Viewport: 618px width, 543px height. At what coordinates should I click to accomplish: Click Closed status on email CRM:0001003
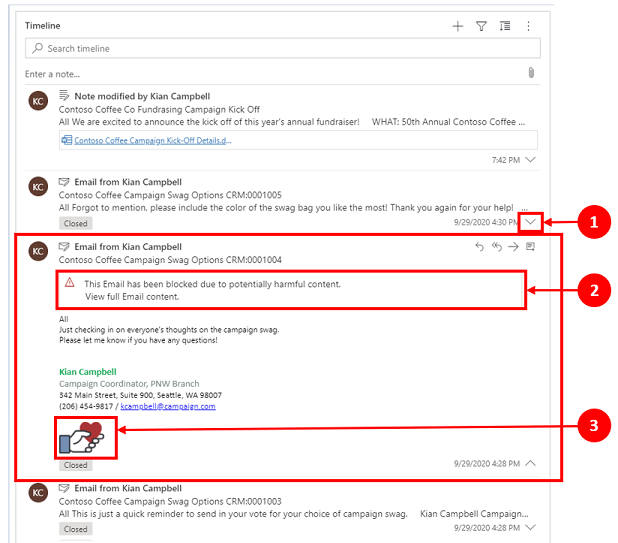[x=76, y=529]
